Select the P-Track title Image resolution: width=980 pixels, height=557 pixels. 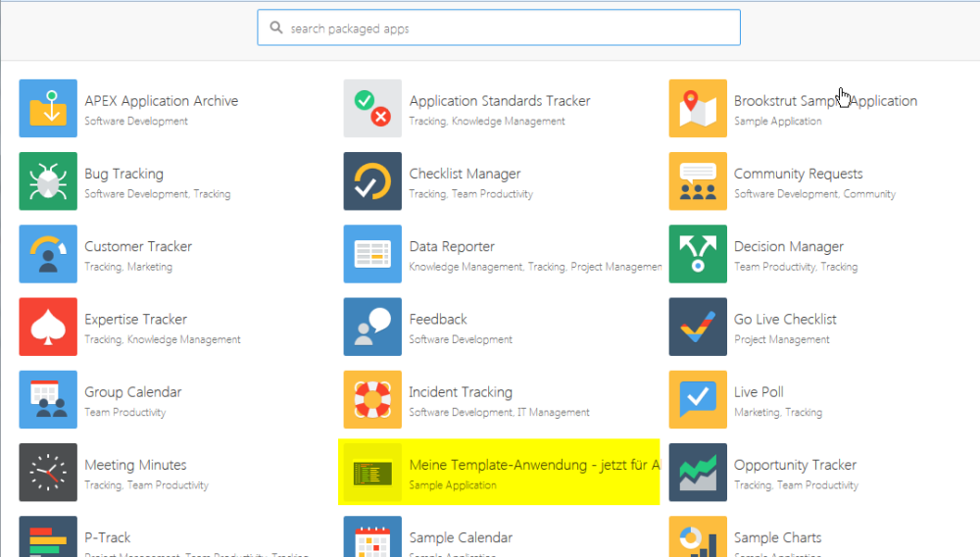108,537
